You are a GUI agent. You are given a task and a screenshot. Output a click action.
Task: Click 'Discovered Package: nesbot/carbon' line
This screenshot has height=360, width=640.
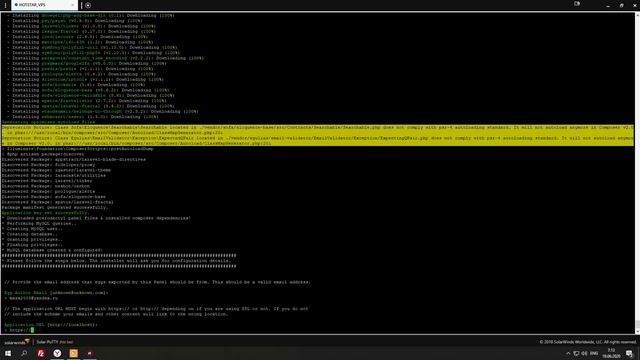45,186
